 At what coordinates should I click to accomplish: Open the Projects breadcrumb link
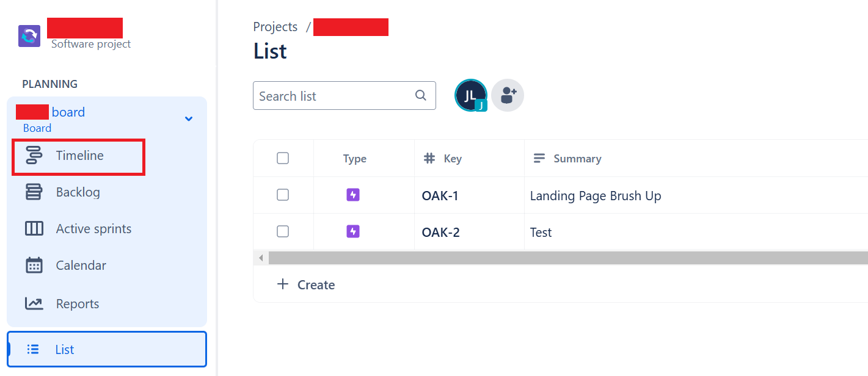[x=275, y=27]
